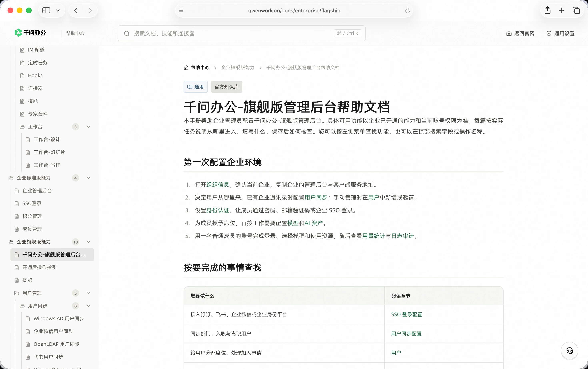Open Windows AD 用户同步 document
Screen dimensions: 588x369
click(59, 319)
